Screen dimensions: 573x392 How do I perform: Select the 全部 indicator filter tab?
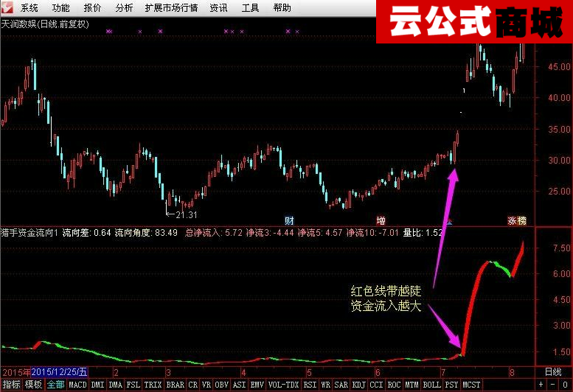(x=56, y=385)
